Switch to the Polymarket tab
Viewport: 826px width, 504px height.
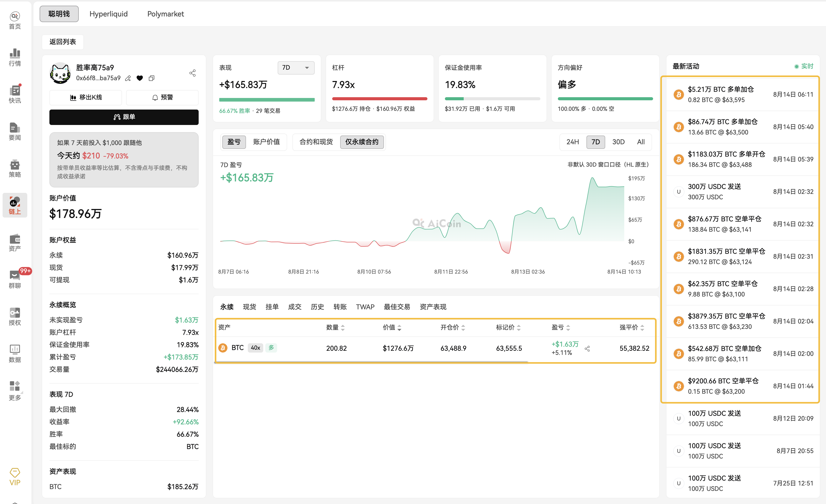coord(166,14)
